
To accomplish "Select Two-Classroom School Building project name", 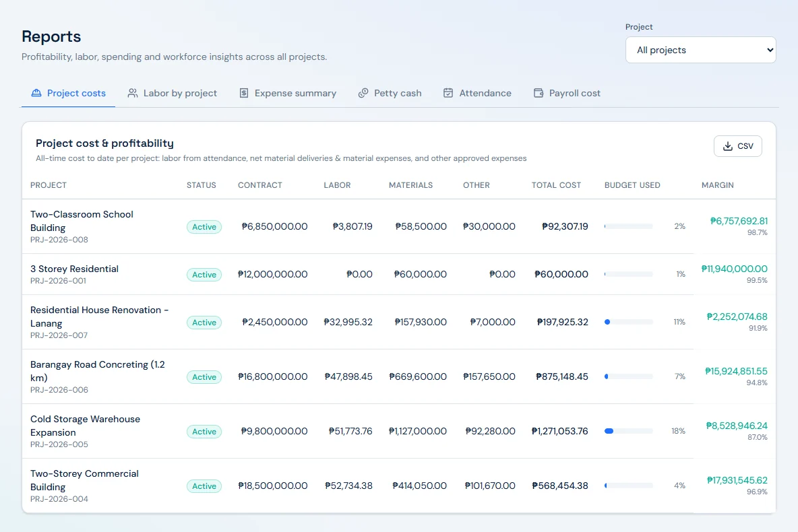I will [82, 221].
